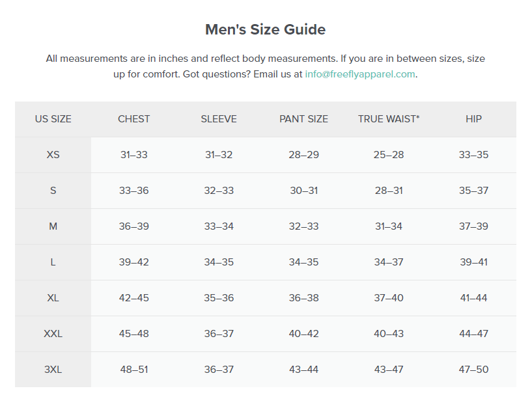This screenshot has width=532, height=395.
Task: Select the M size row label
Action: pos(53,226)
